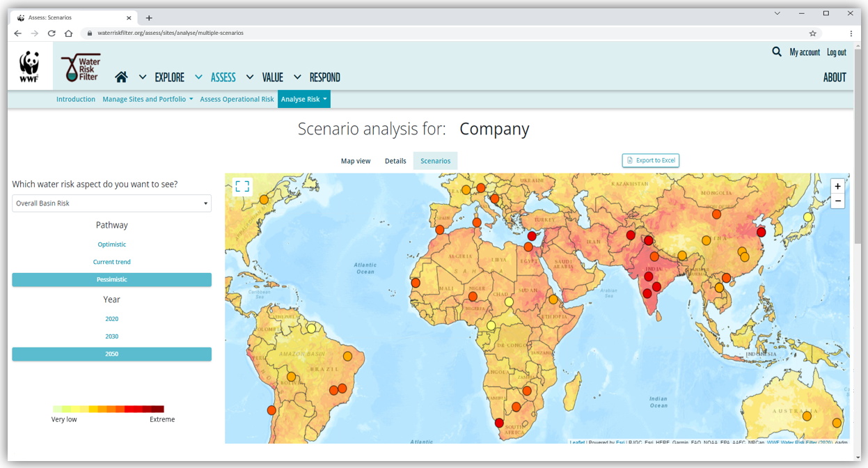The image size is (868, 468).
Task: Open the Water Risk Filter logo link
Action: 80,65
